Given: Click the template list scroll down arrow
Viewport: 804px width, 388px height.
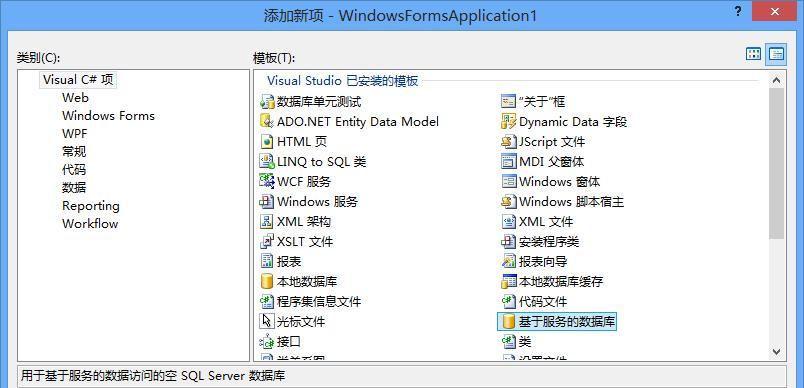Looking at the screenshot, I should [x=776, y=352].
